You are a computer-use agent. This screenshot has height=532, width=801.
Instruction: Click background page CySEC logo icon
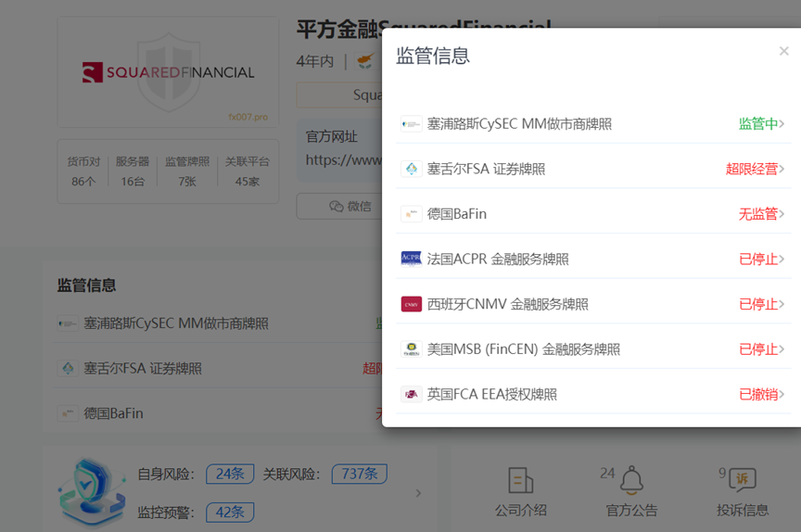pos(68,323)
